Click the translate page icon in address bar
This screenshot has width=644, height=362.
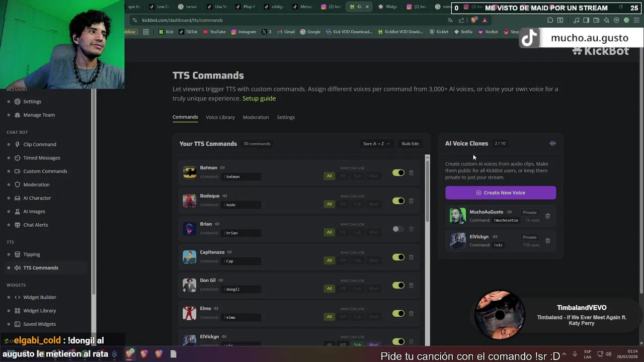click(450, 20)
